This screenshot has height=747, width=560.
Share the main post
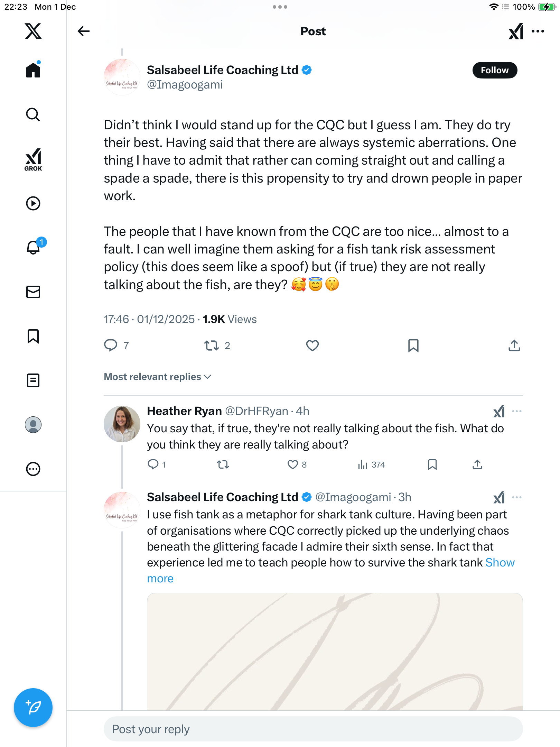coord(514,345)
